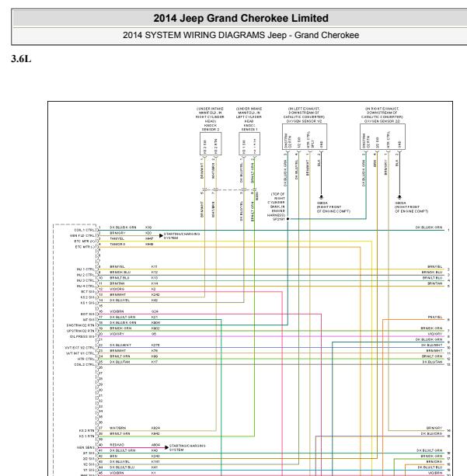467x476 pixels.
Task: Click 'DK BLU/ORG' label on right edge
Action: coord(431,433)
